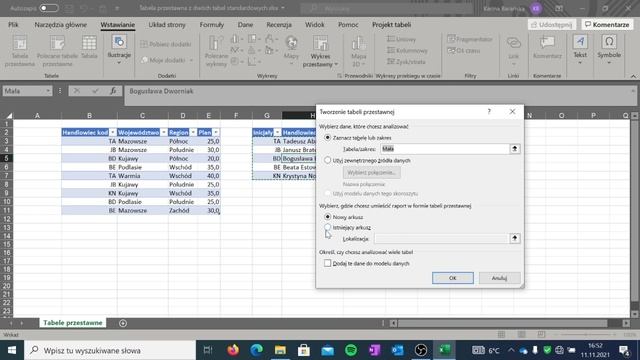This screenshot has height=360, width=640.
Task: Click the Lokalizacja range selector icon
Action: 515,238
